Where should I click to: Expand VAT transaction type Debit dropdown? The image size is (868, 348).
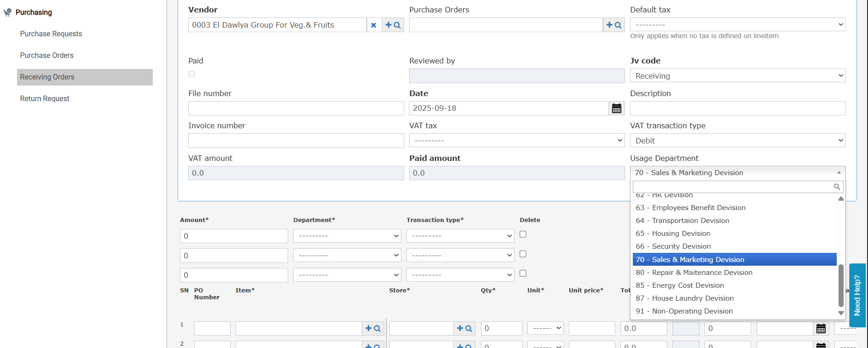point(738,141)
